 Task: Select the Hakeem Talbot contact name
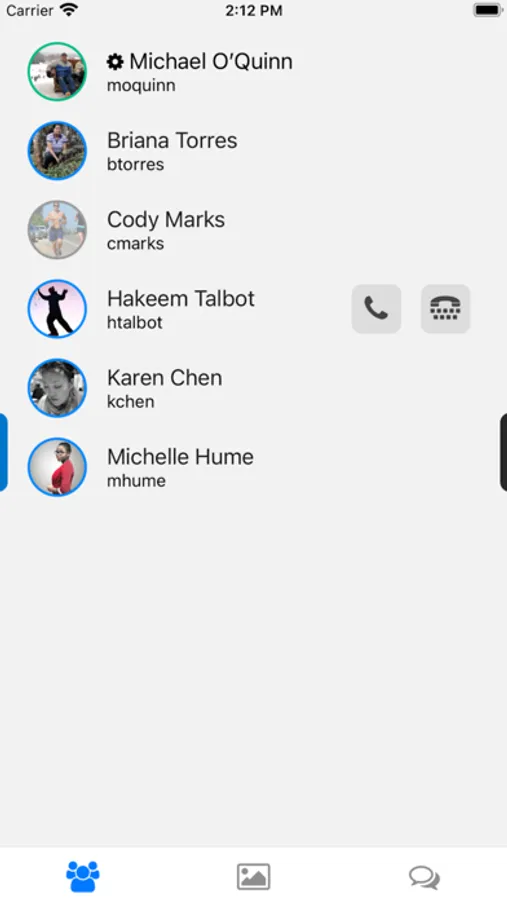[181, 299]
